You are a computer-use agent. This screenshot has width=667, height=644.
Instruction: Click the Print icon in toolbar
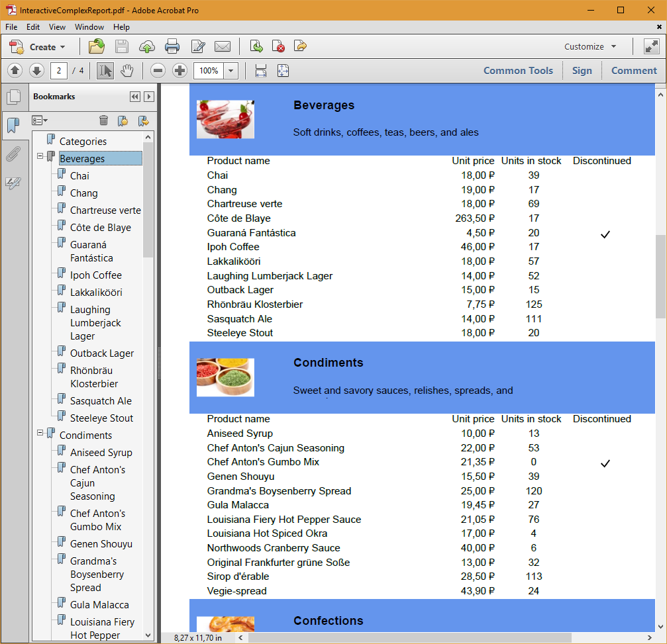click(172, 46)
